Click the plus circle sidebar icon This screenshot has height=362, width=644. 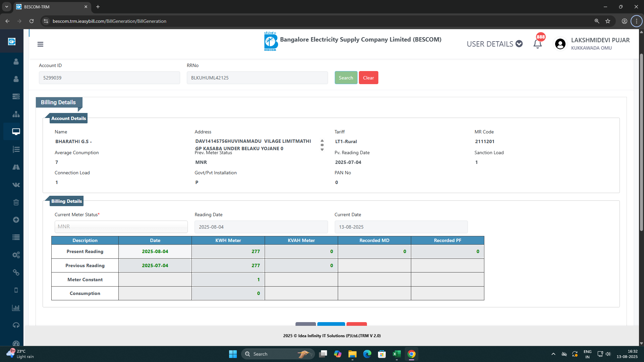coord(16,220)
